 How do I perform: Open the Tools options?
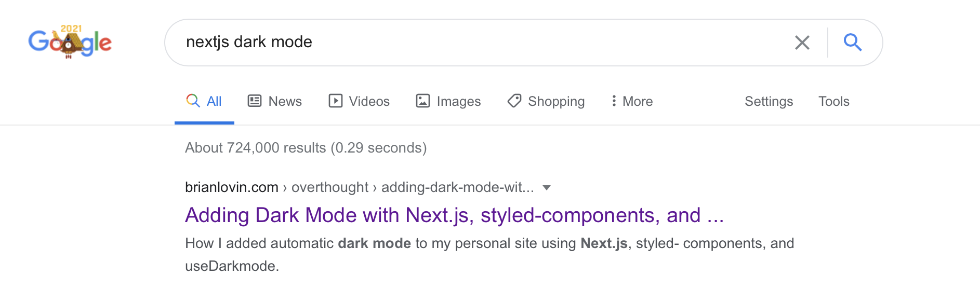833,101
